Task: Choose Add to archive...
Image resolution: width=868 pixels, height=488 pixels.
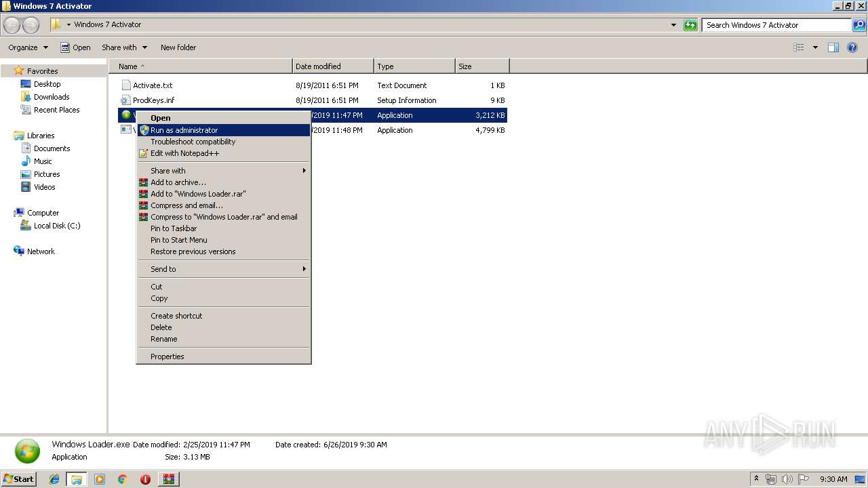Action: [224, 182]
